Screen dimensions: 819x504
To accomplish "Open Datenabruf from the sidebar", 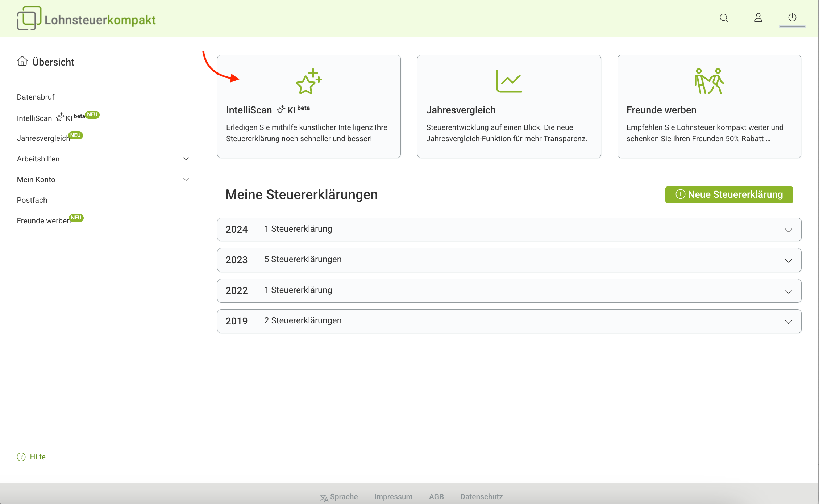I will tap(36, 97).
